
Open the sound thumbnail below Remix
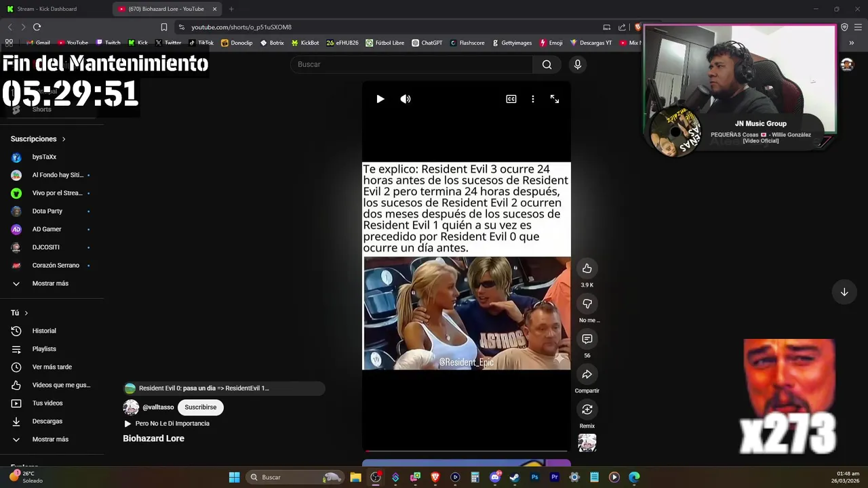pos(587,443)
